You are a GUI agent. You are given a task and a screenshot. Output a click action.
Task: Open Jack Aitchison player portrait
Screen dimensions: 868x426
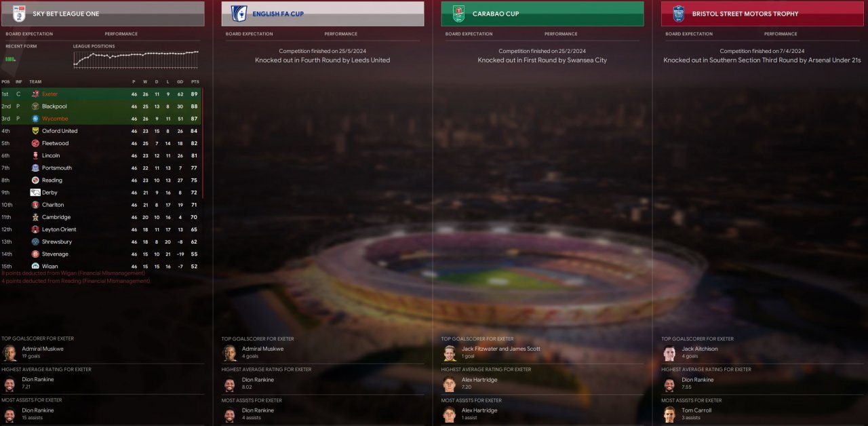click(x=669, y=353)
